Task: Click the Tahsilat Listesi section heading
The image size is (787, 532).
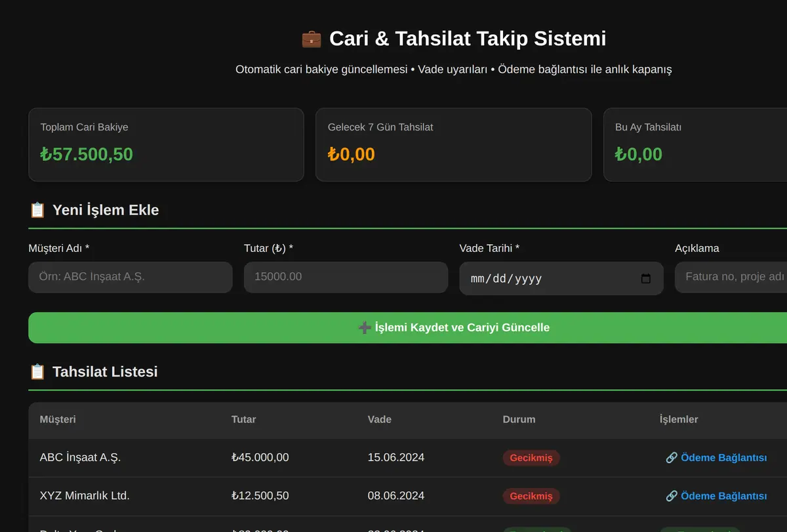Action: [x=105, y=372]
